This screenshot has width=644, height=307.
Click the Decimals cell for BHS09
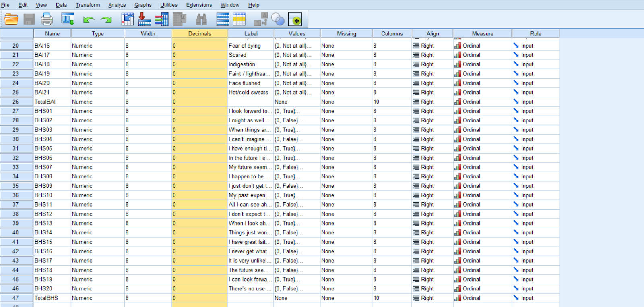tap(200, 186)
